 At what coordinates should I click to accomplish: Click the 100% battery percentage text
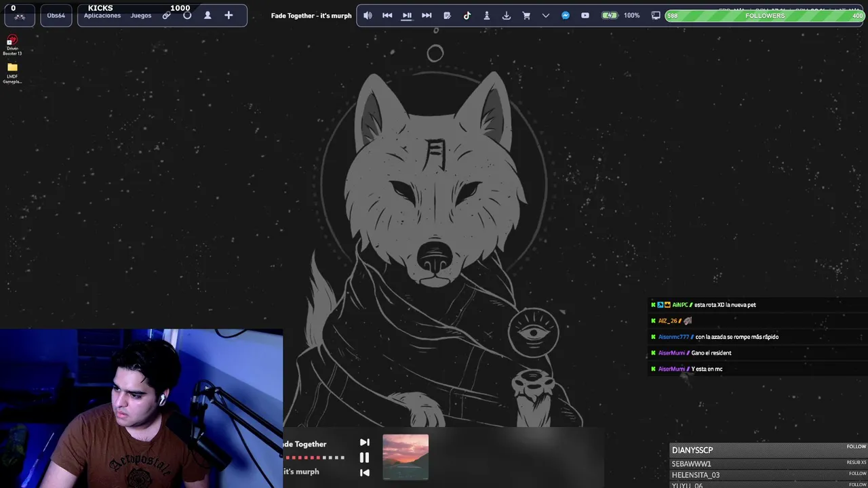pyautogui.click(x=631, y=16)
